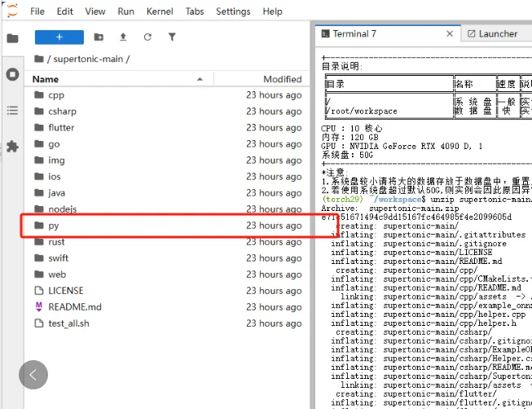Screen dimensions: 532x409
Task: Open the File Browser sidebar tab
Action: 12,38
